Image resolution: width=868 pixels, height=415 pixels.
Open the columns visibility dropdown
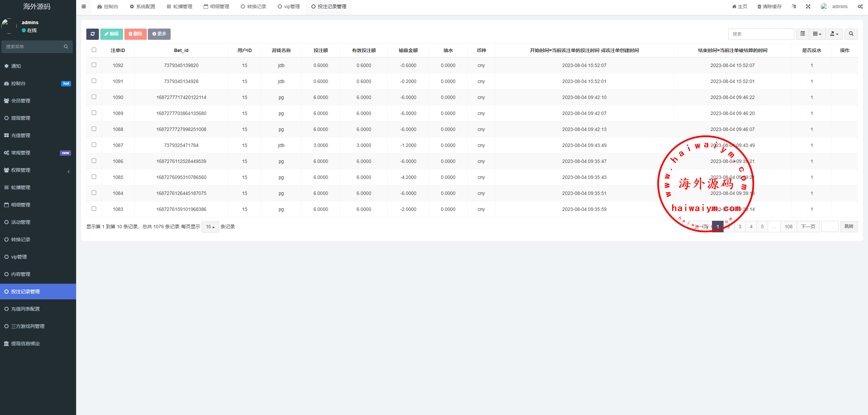817,34
